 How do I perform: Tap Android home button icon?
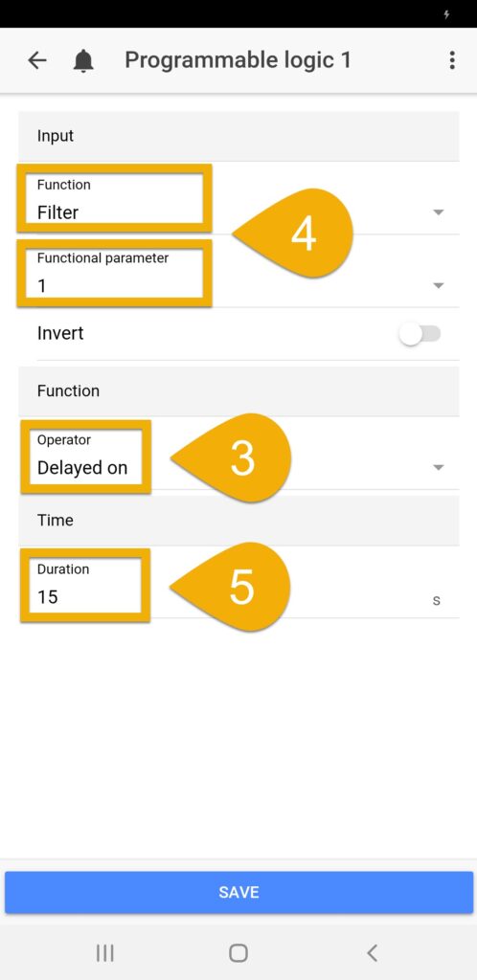coord(238,952)
